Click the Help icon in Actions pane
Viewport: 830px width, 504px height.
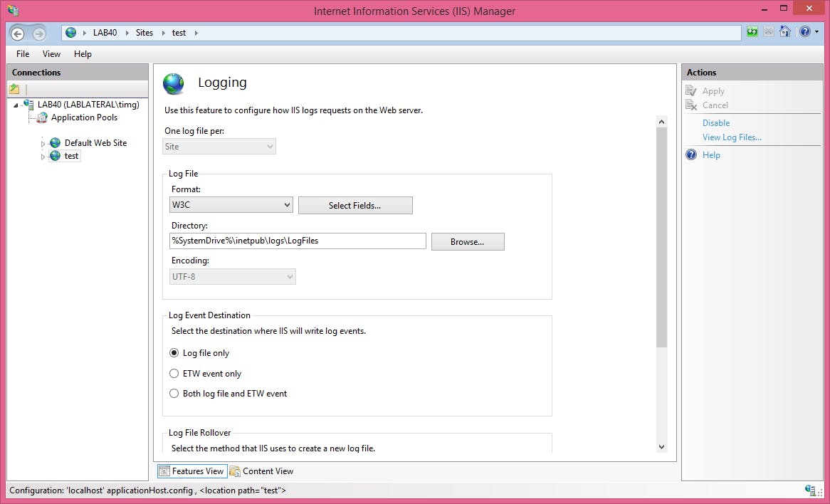691,154
